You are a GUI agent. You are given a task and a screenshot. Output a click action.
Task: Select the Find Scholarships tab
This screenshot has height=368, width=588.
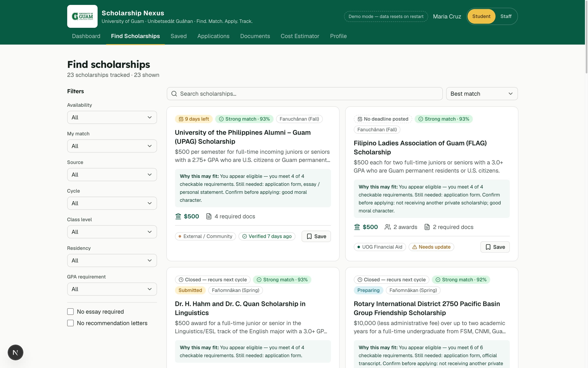(x=135, y=36)
